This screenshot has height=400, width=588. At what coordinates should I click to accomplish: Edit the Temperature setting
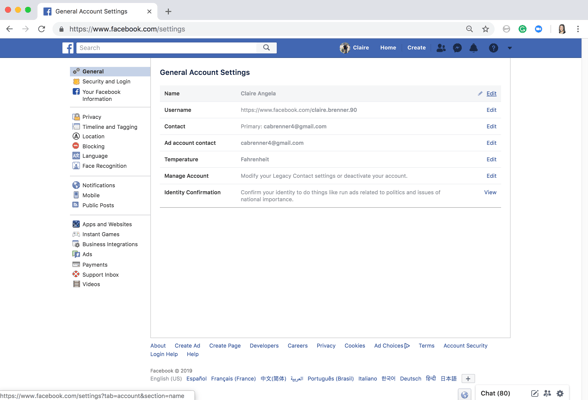(491, 159)
